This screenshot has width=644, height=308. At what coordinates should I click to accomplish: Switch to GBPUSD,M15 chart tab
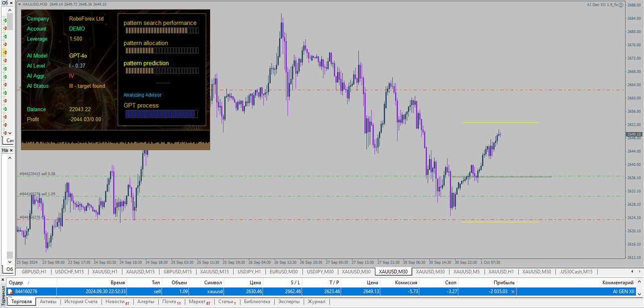pos(177,272)
